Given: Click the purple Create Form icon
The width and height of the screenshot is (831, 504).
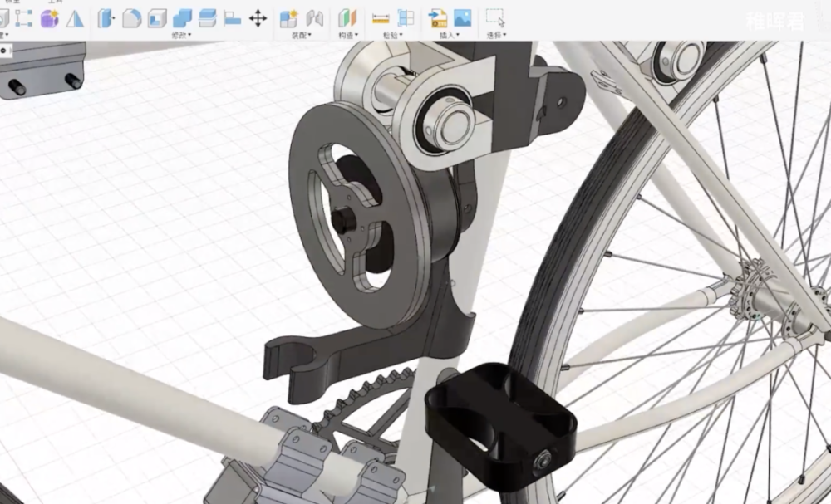Looking at the screenshot, I should pos(49,18).
